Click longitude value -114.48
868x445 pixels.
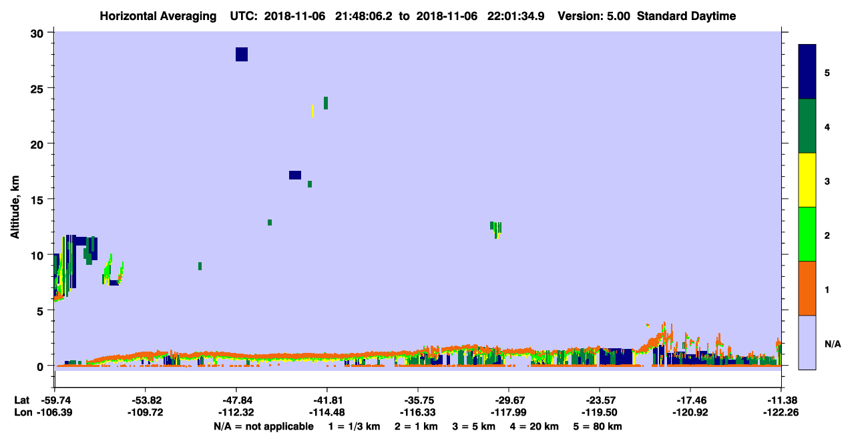[x=327, y=413]
